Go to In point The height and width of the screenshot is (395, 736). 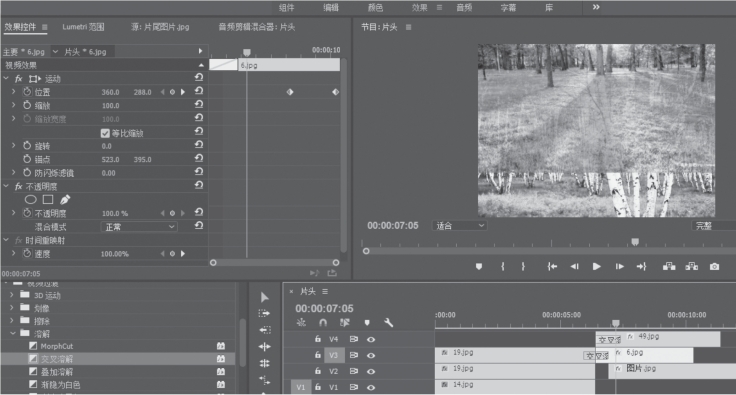pyautogui.click(x=552, y=266)
